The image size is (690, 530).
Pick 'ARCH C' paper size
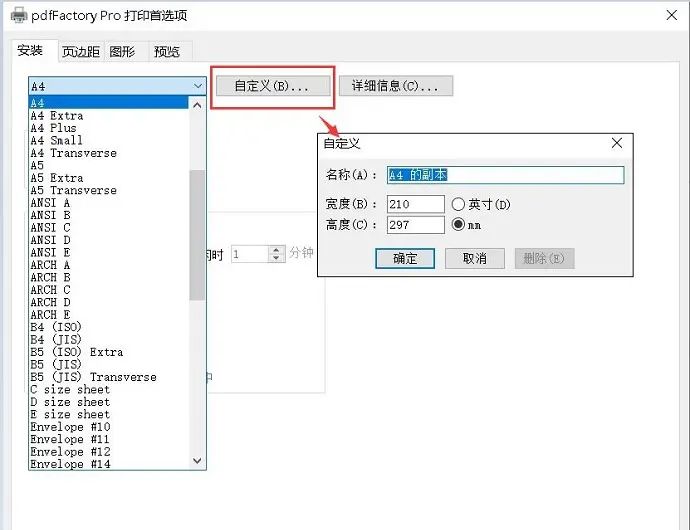pos(109,290)
